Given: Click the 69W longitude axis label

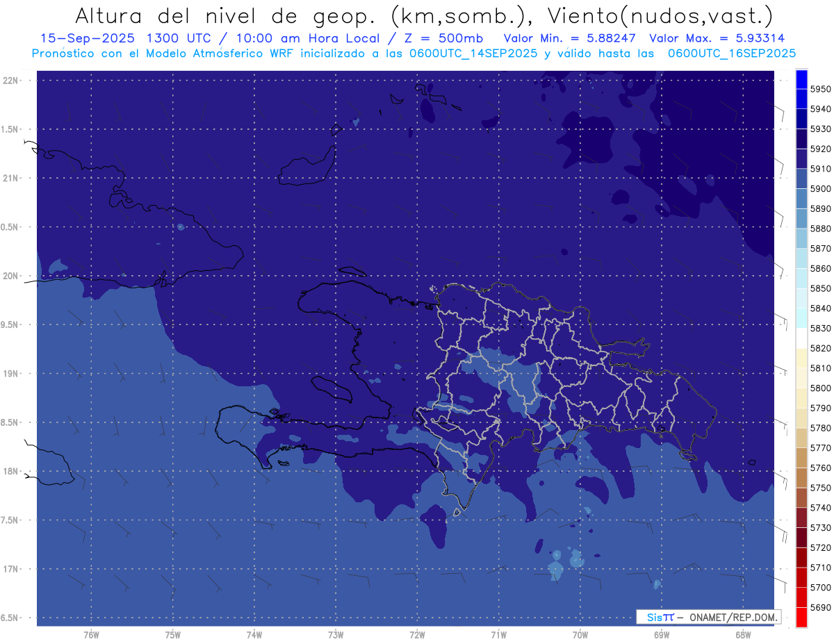Looking at the screenshot, I should [662, 635].
